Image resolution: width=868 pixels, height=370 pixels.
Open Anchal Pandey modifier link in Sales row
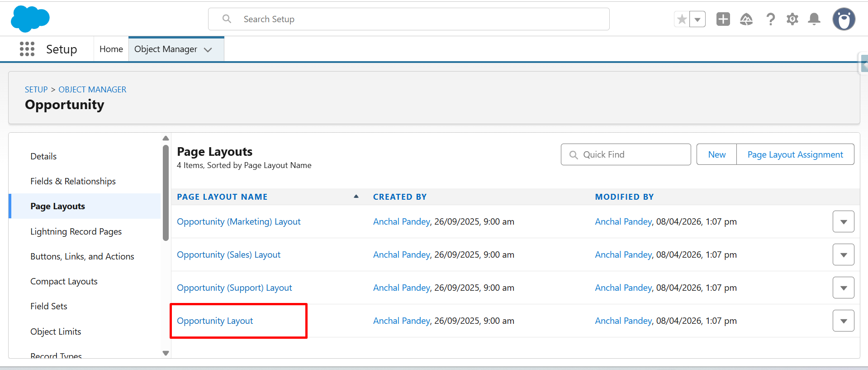(x=623, y=255)
